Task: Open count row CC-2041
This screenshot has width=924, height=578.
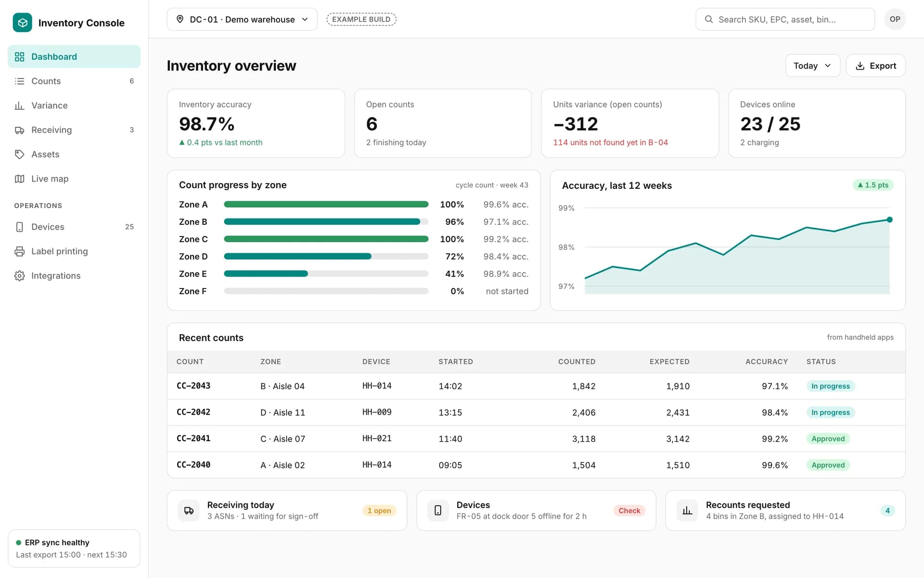Action: (x=536, y=439)
